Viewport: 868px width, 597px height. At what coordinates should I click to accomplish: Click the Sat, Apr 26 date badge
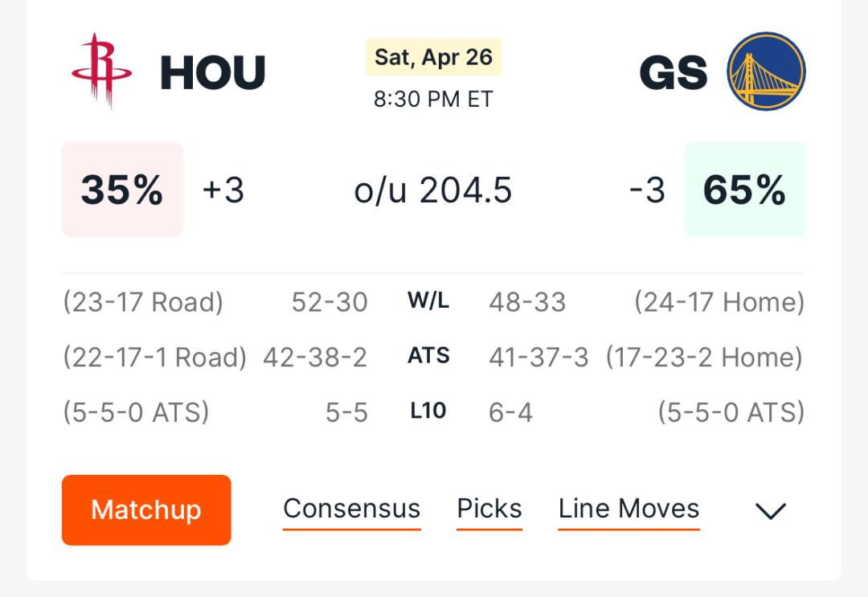pos(433,57)
